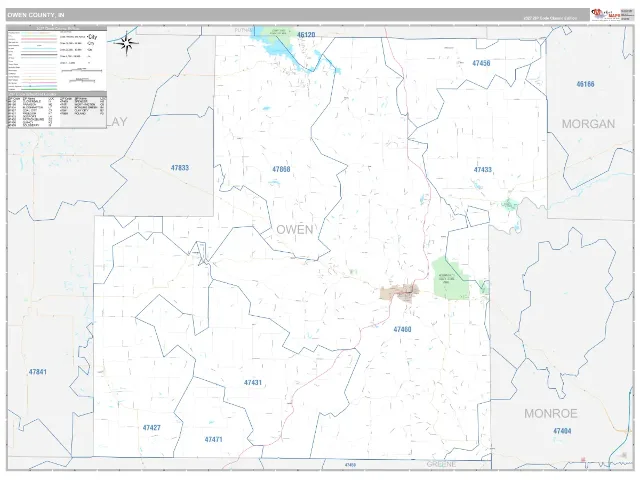
Task: Select the ZIP code label 47841
Action: 38,372
